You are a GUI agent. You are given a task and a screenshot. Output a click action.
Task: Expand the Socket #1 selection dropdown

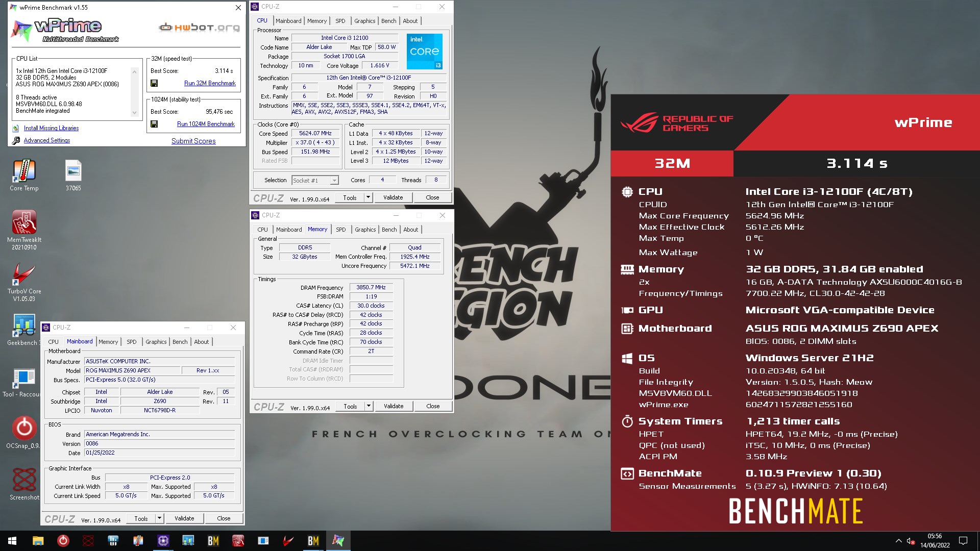coord(334,181)
